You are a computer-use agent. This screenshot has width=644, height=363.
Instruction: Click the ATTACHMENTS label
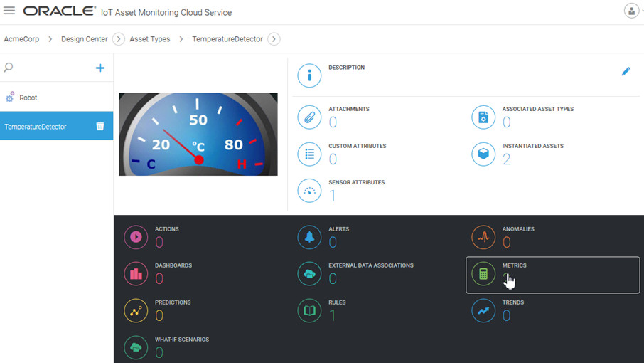pyautogui.click(x=349, y=109)
